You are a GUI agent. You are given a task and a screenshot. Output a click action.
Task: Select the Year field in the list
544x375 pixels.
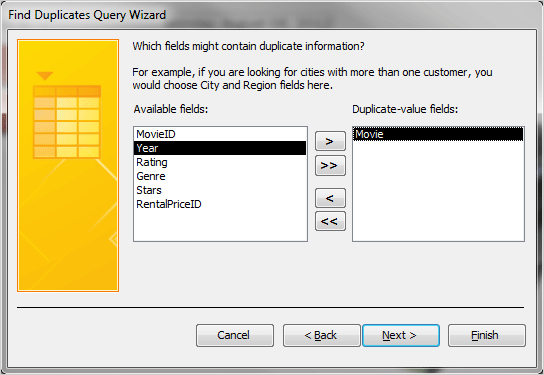point(220,148)
